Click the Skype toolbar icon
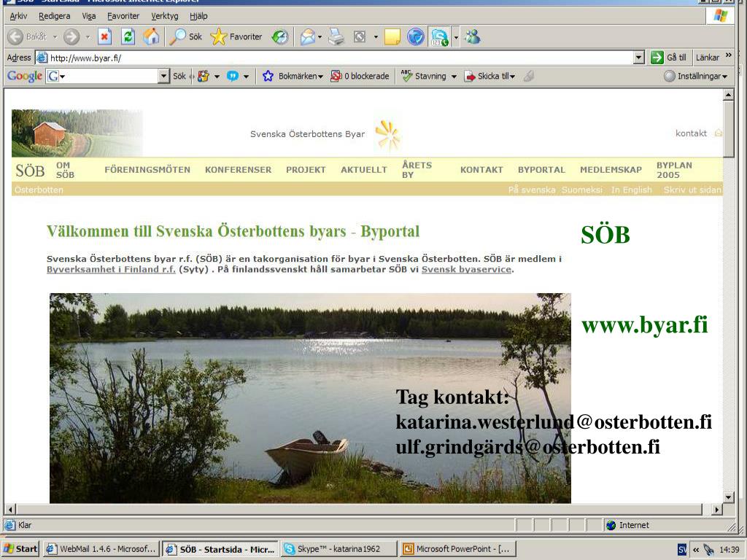747x560 pixels. 439,36
